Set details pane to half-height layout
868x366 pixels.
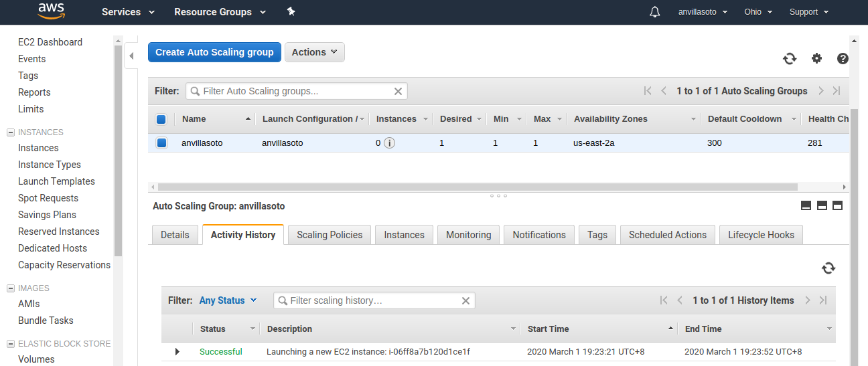pyautogui.click(x=822, y=205)
